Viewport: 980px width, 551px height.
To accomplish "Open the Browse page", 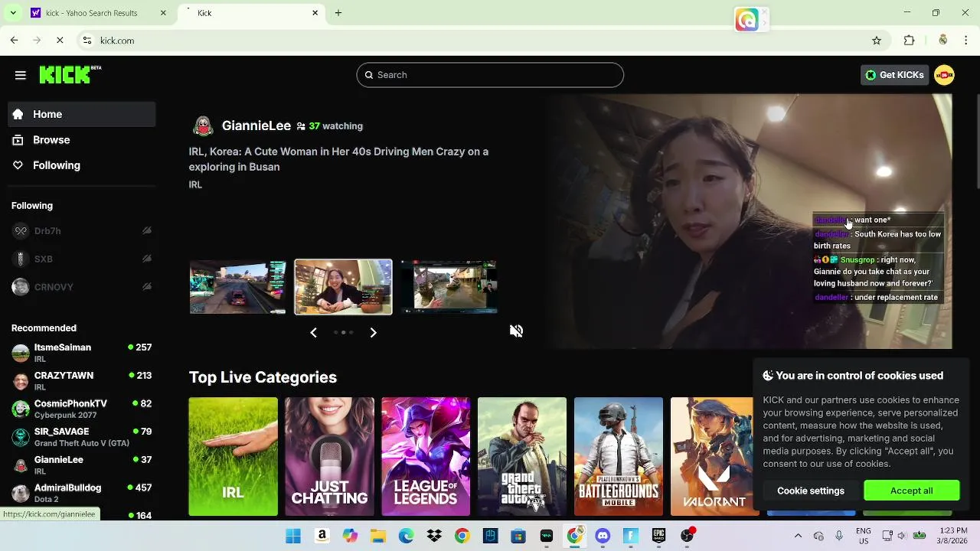I will coord(82,140).
